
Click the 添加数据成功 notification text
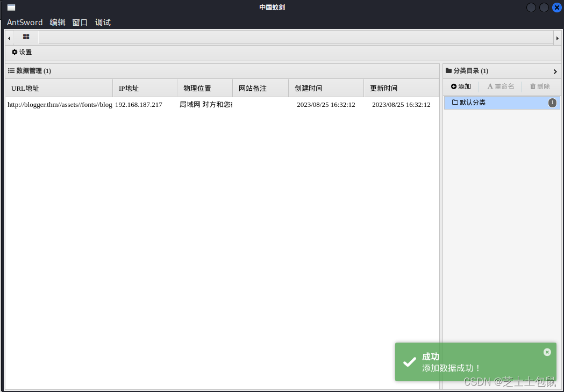(x=451, y=368)
